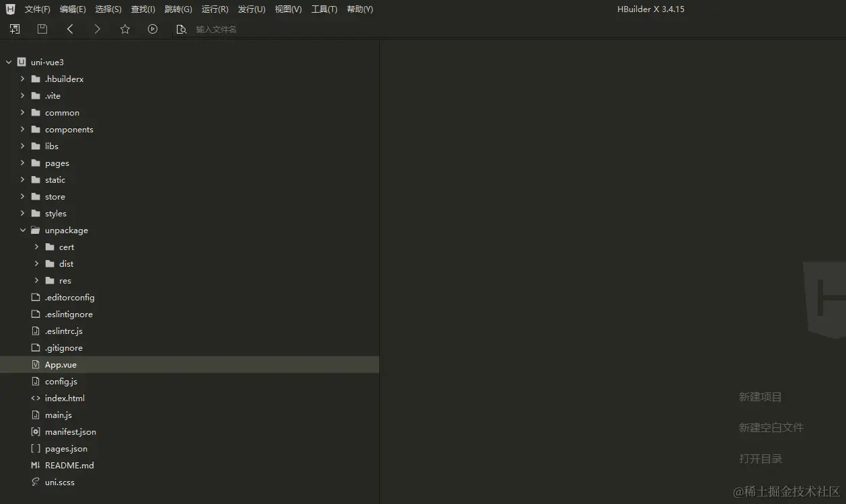Select the uni.scss file name

[x=60, y=482]
